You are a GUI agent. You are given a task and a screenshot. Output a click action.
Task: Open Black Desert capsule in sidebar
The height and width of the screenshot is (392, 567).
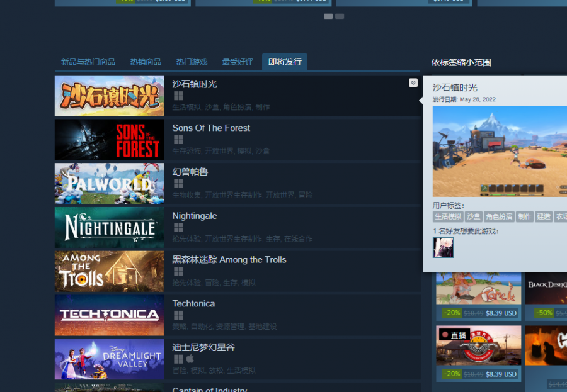pyautogui.click(x=546, y=288)
